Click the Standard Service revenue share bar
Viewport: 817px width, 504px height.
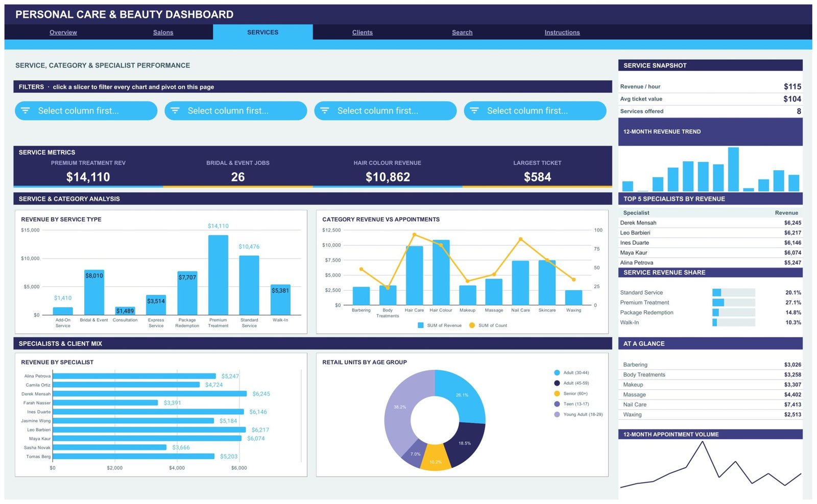[x=734, y=293]
